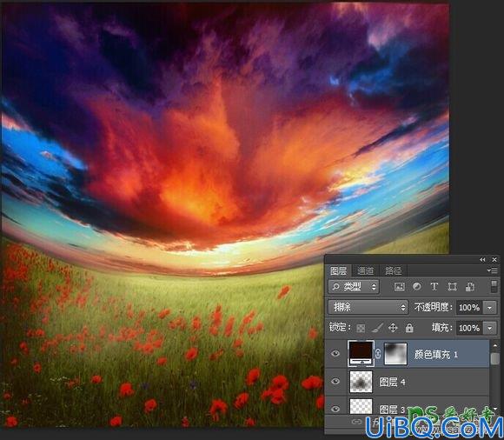
Task: Expand the 不透明度 opacity slider arrow
Action: pyautogui.click(x=489, y=308)
